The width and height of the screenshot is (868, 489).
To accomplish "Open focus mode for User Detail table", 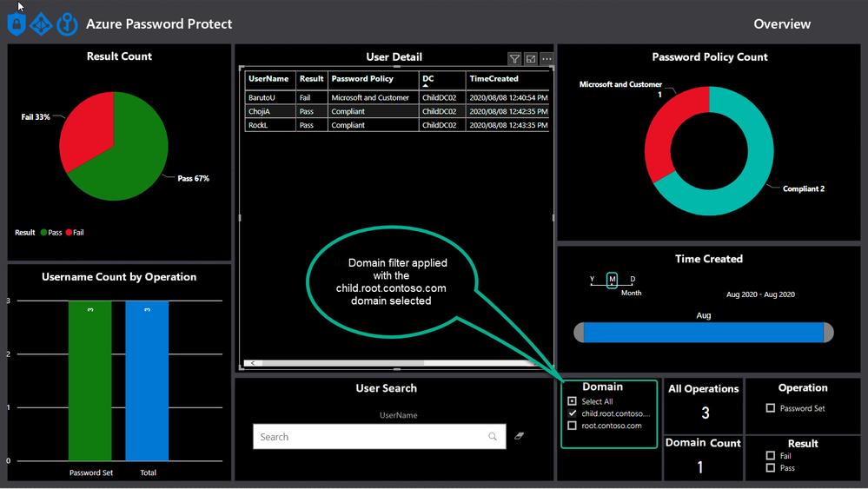I will pos(530,59).
